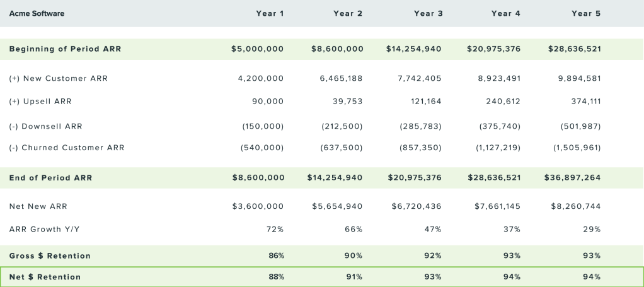This screenshot has height=287, width=644.
Task: Click the Acme Software header label
Action: 37,13
